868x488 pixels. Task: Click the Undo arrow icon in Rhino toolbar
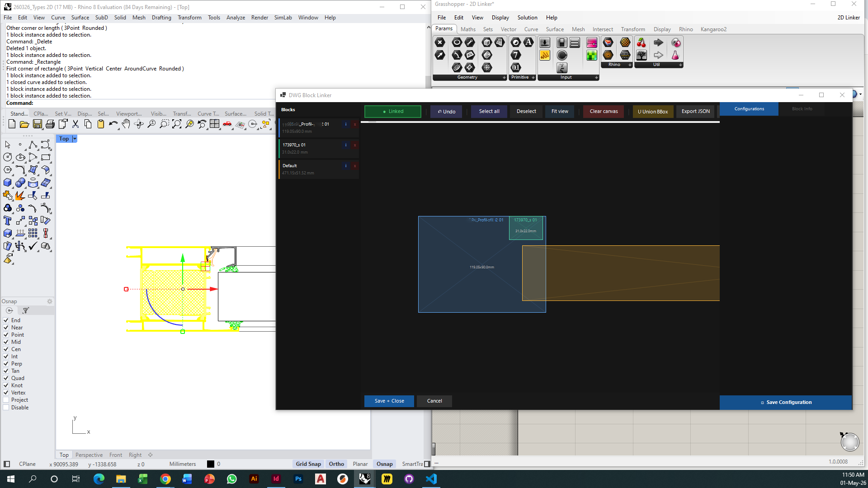click(113, 124)
